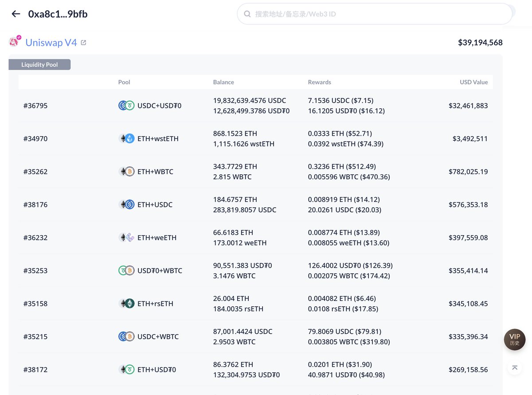
Task: Click the balance 2.815 WBTC
Action: point(232,177)
